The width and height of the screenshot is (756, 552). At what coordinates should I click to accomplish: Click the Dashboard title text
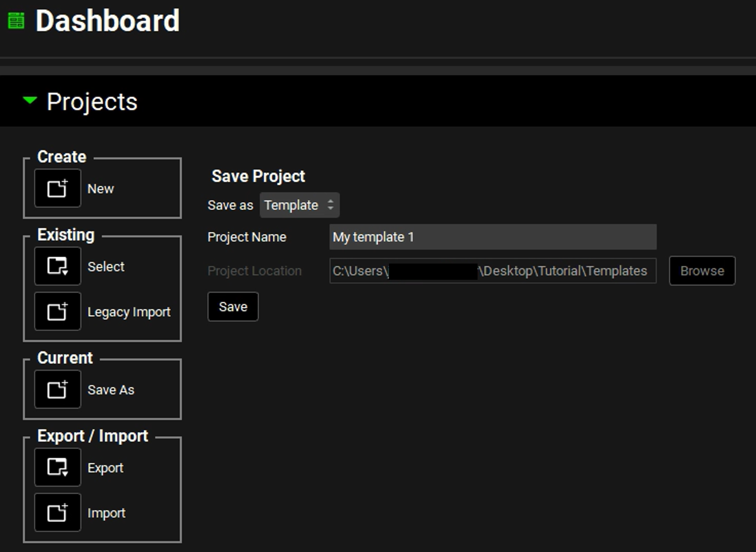pyautogui.click(x=108, y=21)
